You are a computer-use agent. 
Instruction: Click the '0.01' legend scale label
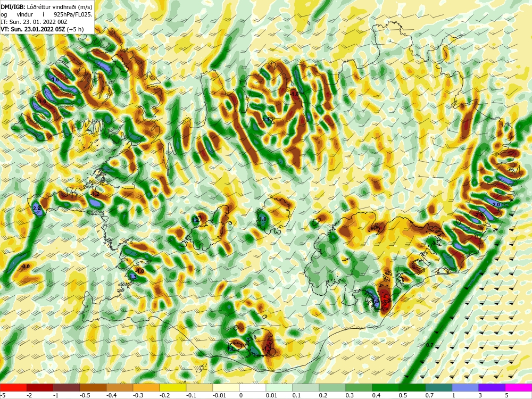[x=271, y=395]
